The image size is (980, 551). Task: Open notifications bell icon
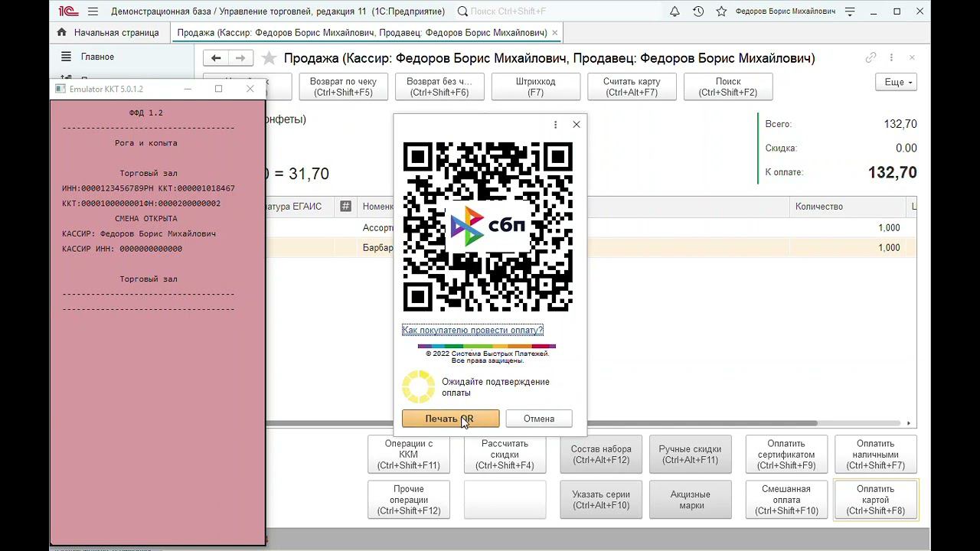675,11
